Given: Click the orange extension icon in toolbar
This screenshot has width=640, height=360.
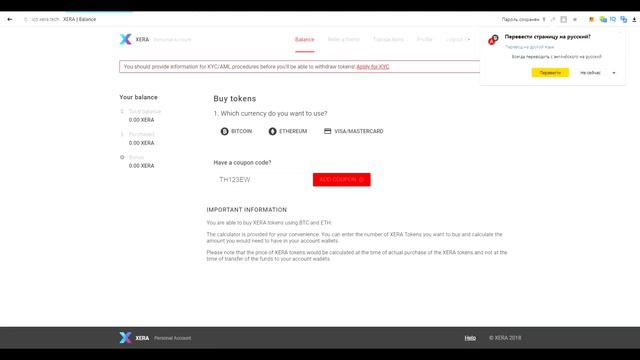Looking at the screenshot, I should coord(591,19).
